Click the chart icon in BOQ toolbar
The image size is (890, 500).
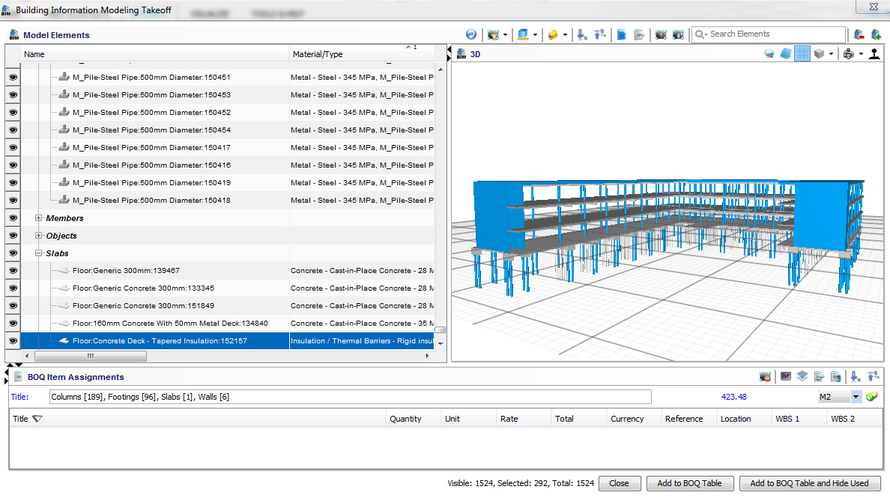[x=785, y=377]
